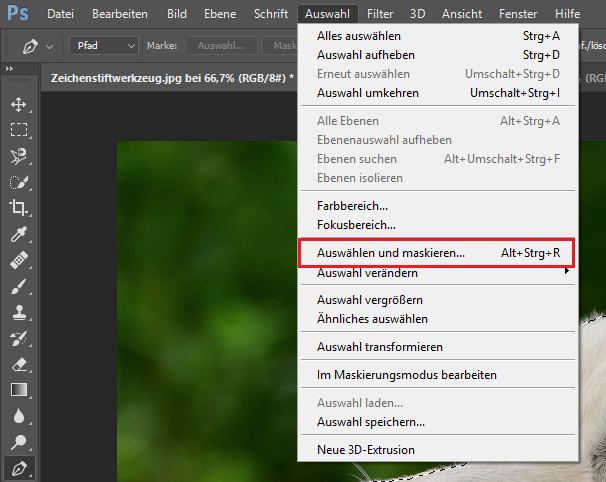Select the Quick Selection tool
606x482 pixels.
tap(18, 182)
